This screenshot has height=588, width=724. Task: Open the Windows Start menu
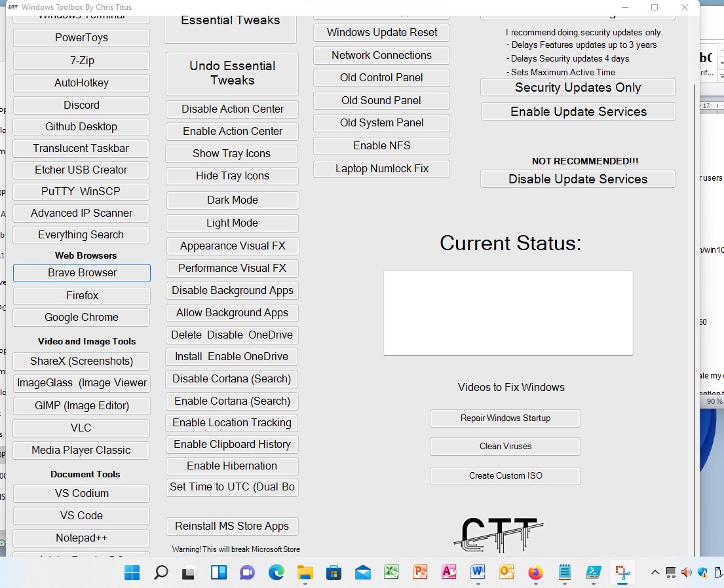pos(132,573)
